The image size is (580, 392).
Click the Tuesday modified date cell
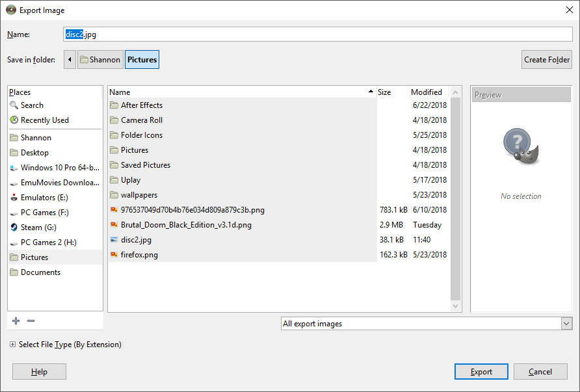coord(427,225)
